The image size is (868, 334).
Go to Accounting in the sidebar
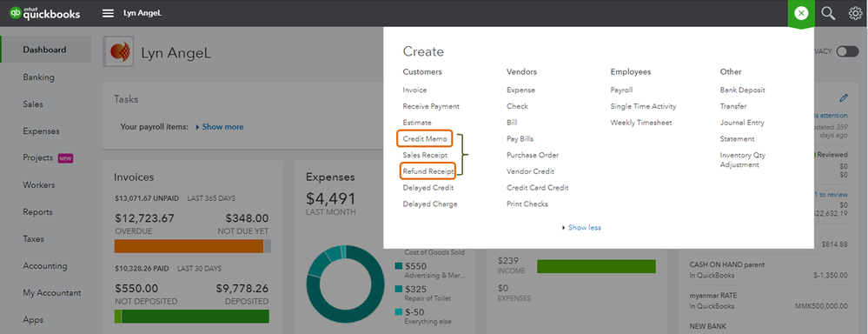(45, 266)
